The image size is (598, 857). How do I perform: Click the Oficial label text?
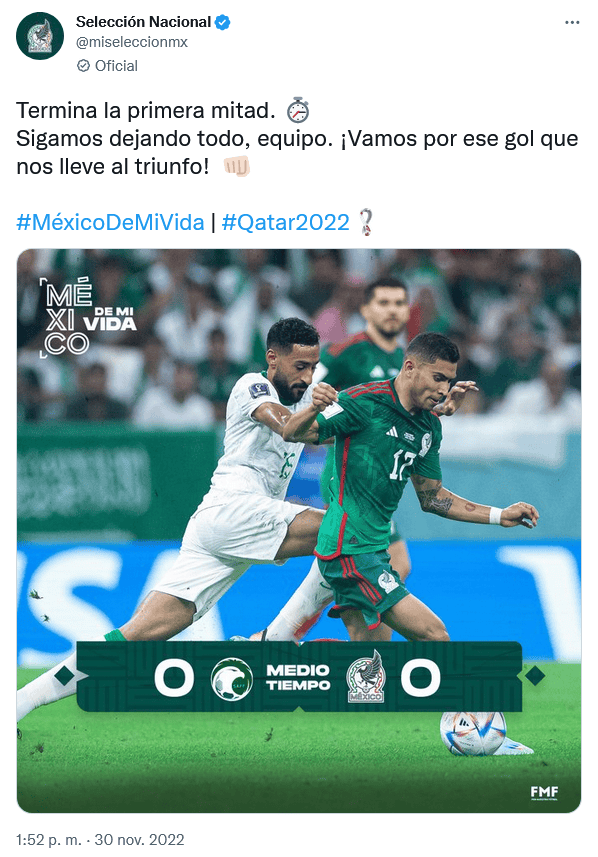click(x=116, y=66)
